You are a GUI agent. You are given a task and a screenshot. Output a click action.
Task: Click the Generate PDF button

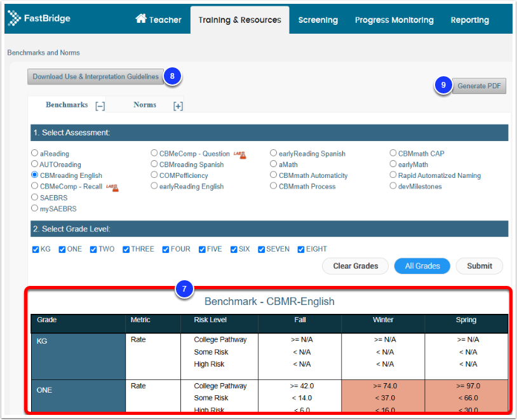pos(479,86)
